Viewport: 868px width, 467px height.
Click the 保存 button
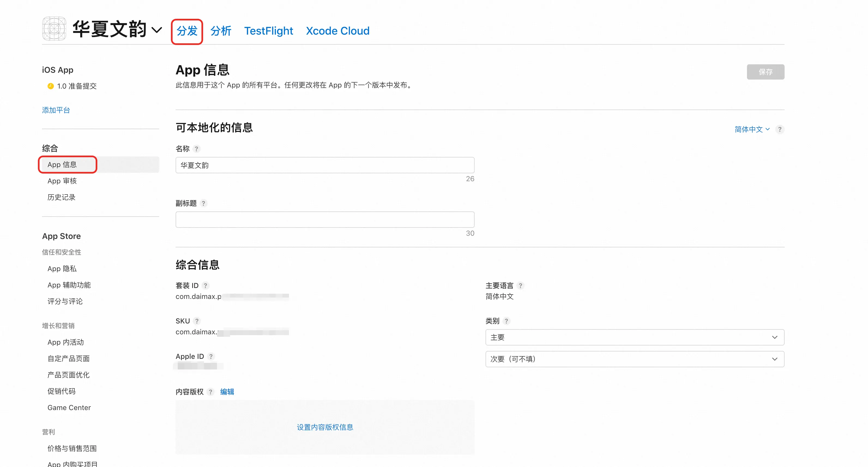pos(765,72)
